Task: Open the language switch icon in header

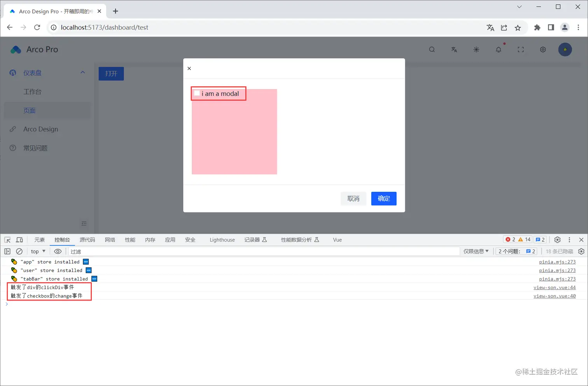Action: pyautogui.click(x=454, y=49)
